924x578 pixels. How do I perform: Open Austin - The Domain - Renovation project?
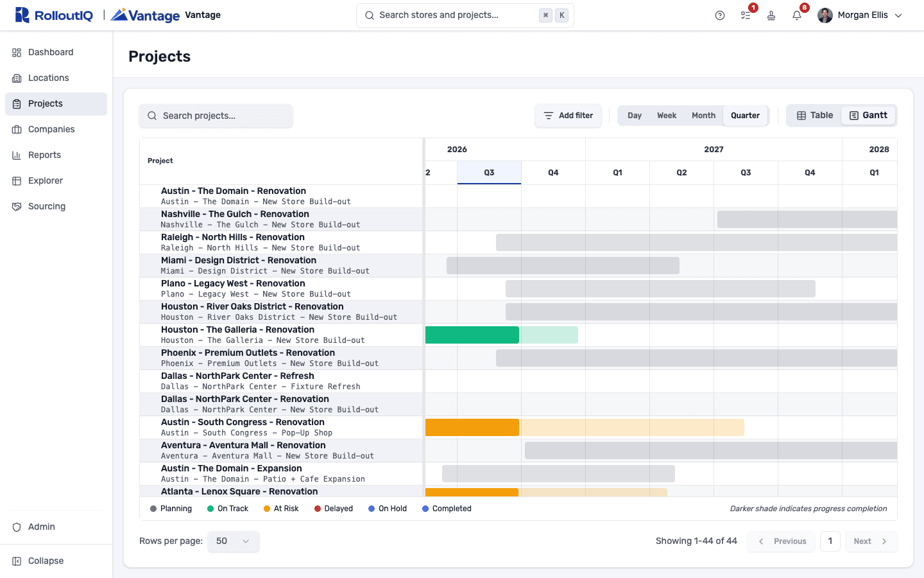(x=234, y=191)
